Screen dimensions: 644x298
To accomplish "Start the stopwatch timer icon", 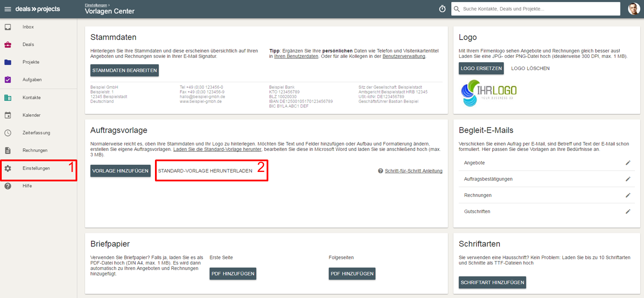I will pyautogui.click(x=442, y=9).
